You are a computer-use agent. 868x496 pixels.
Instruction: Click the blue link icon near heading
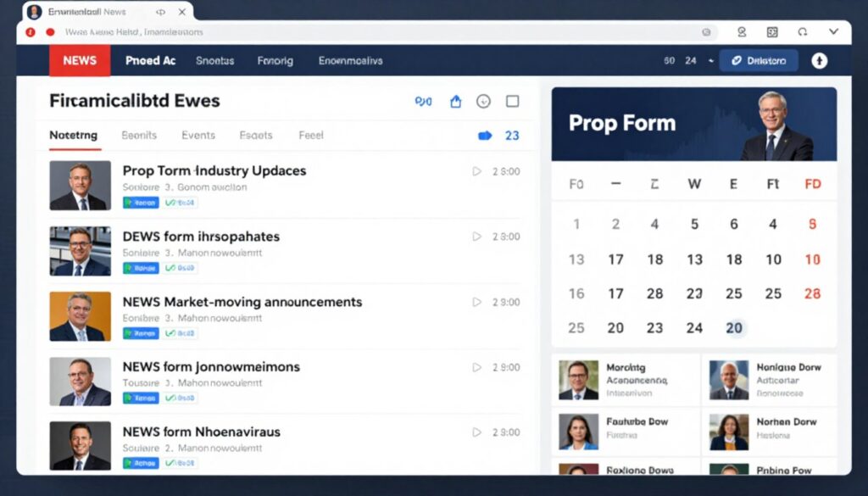pos(424,101)
